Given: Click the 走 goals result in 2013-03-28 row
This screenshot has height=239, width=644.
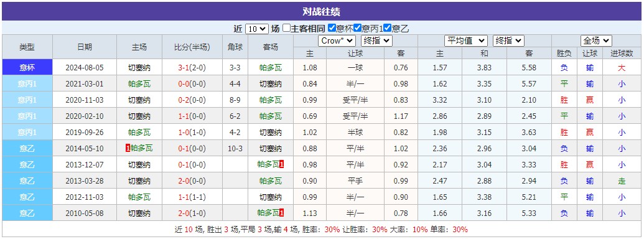Looking at the screenshot, I should pyautogui.click(x=622, y=180).
